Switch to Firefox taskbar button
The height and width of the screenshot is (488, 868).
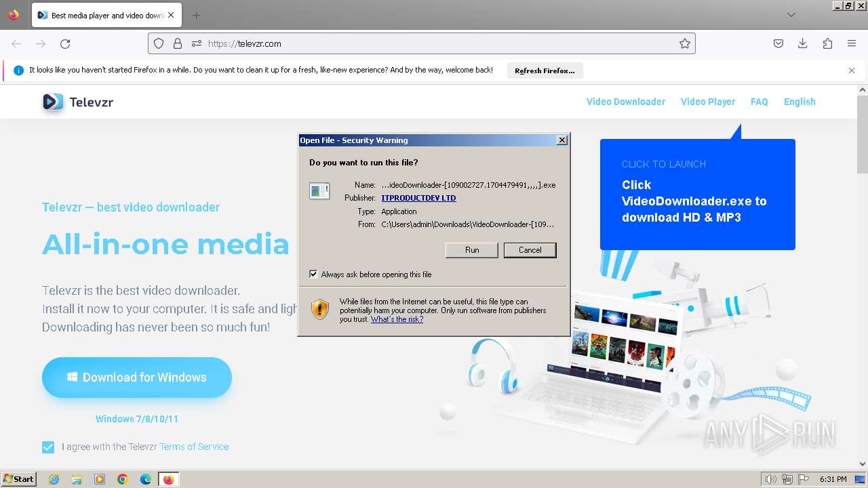[x=168, y=479]
